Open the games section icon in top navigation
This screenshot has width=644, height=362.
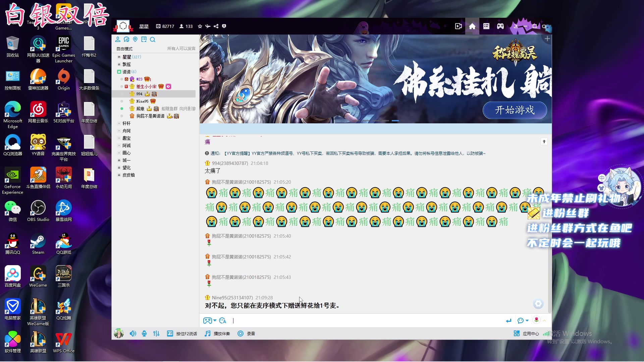tap(500, 26)
